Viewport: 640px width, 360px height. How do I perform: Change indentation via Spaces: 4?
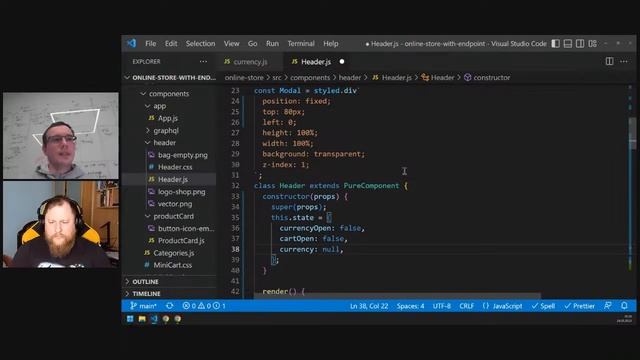411,306
